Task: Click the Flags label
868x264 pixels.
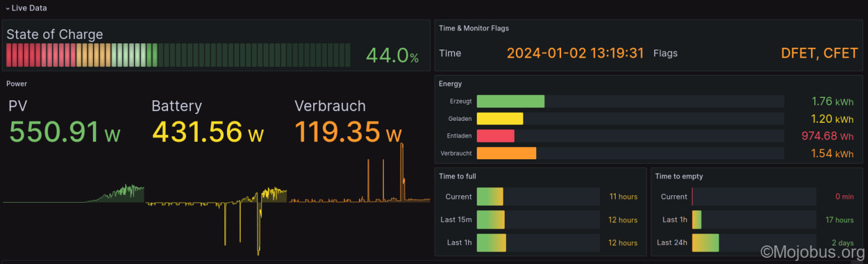Action: tap(665, 53)
